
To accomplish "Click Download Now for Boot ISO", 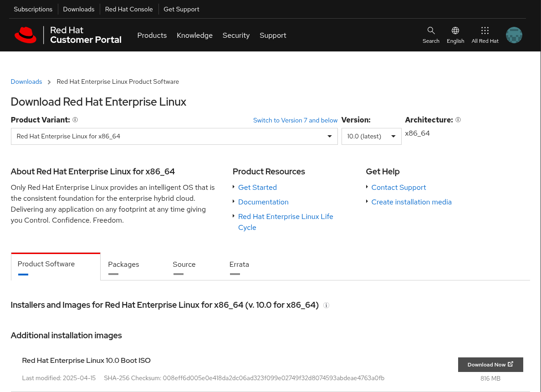I will (x=490, y=365).
